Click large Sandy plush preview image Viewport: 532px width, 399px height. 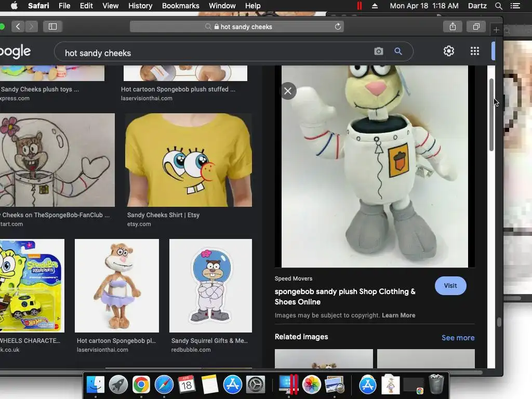coord(375,166)
